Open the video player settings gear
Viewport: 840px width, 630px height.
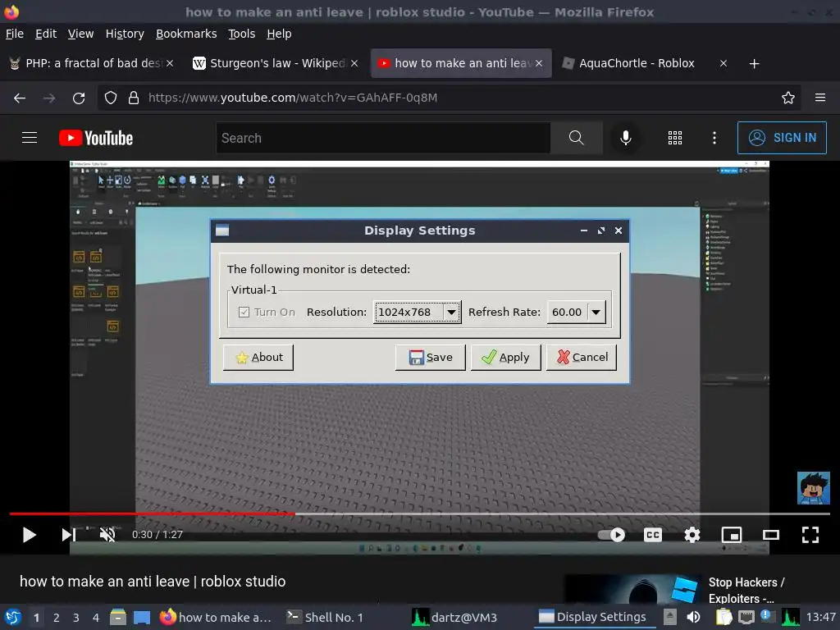click(692, 535)
